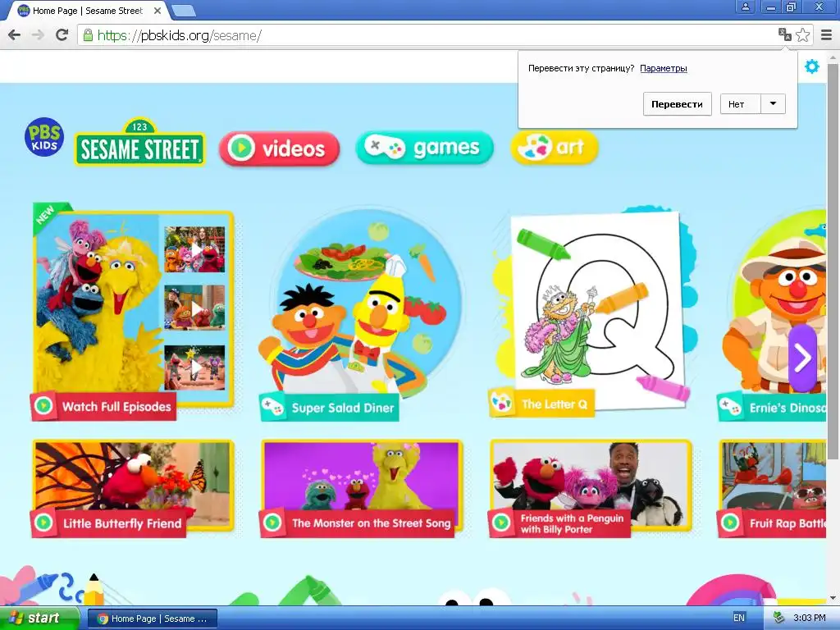
Task: Click play icon on Monster on the Street Song
Action: 272,523
